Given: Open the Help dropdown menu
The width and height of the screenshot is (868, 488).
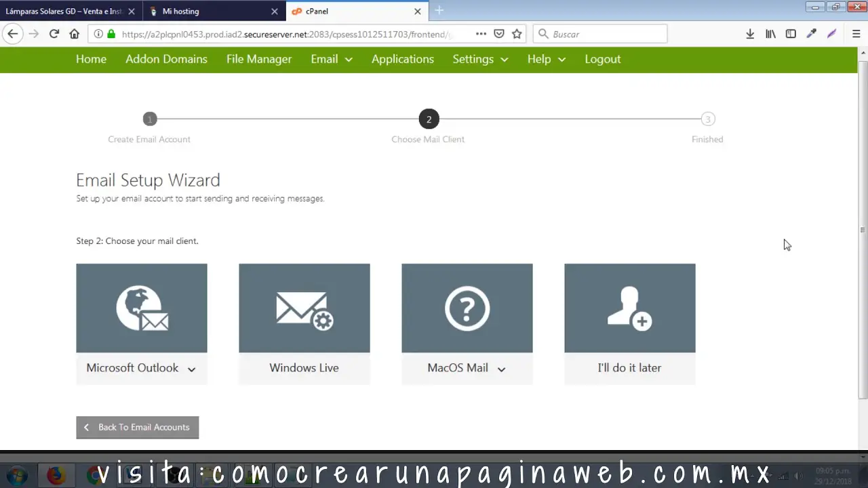Looking at the screenshot, I should coord(547,59).
